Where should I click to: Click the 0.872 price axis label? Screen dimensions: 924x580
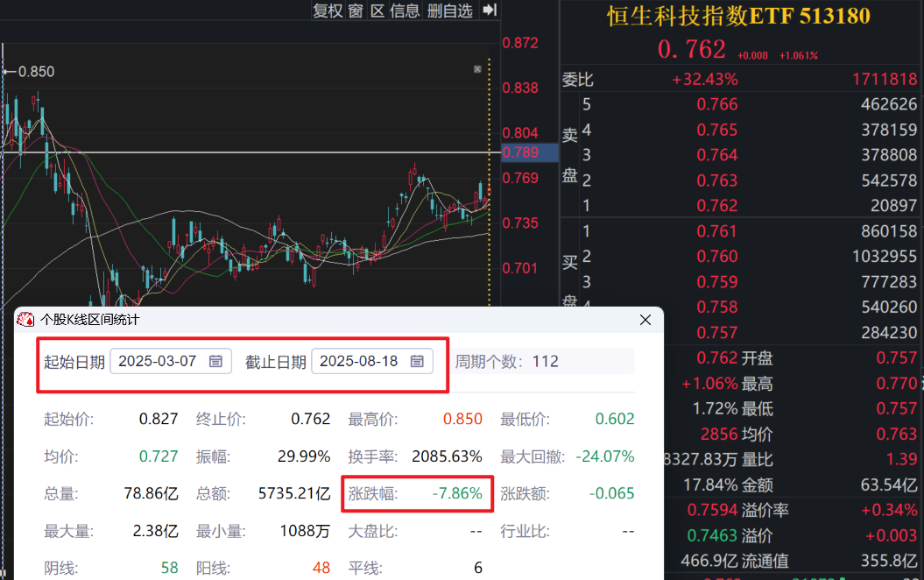click(x=519, y=43)
